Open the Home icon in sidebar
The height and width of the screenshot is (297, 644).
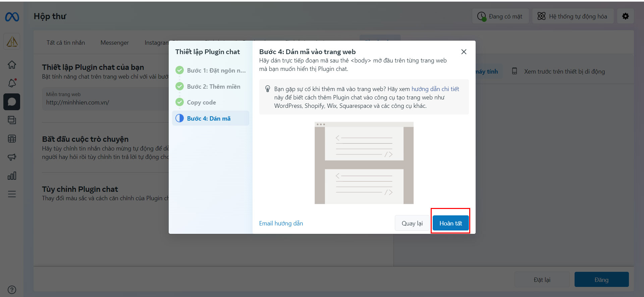pyautogui.click(x=12, y=65)
